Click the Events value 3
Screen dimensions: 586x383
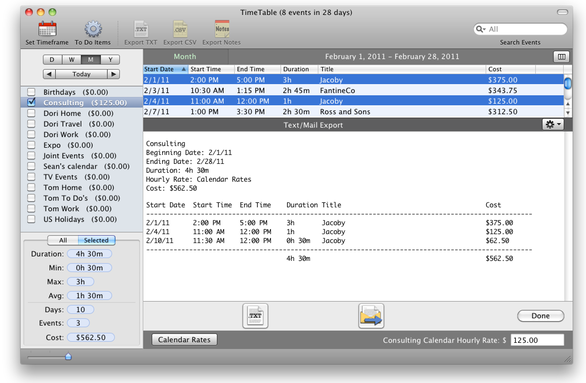coord(78,323)
